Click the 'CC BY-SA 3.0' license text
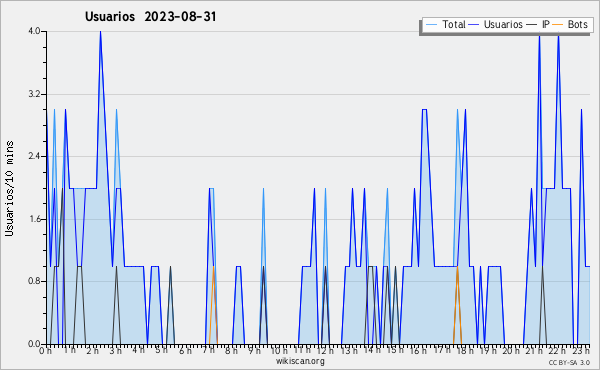 coord(569,362)
